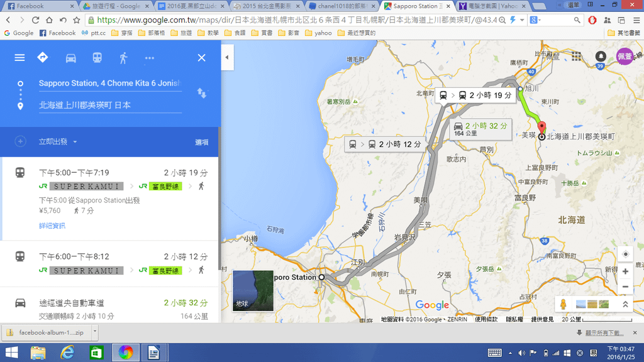Click the 2 小時 32 分 driving label on map
644x362 pixels.
(480, 129)
